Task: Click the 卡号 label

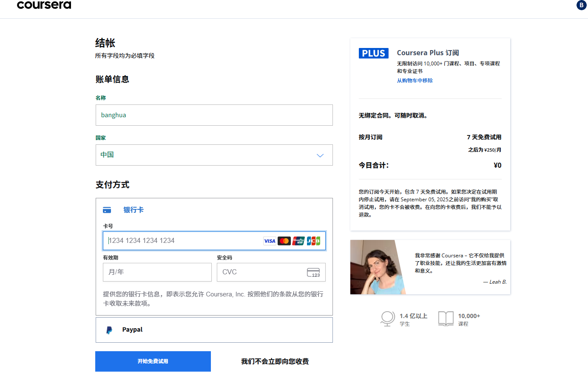Action: (x=108, y=226)
